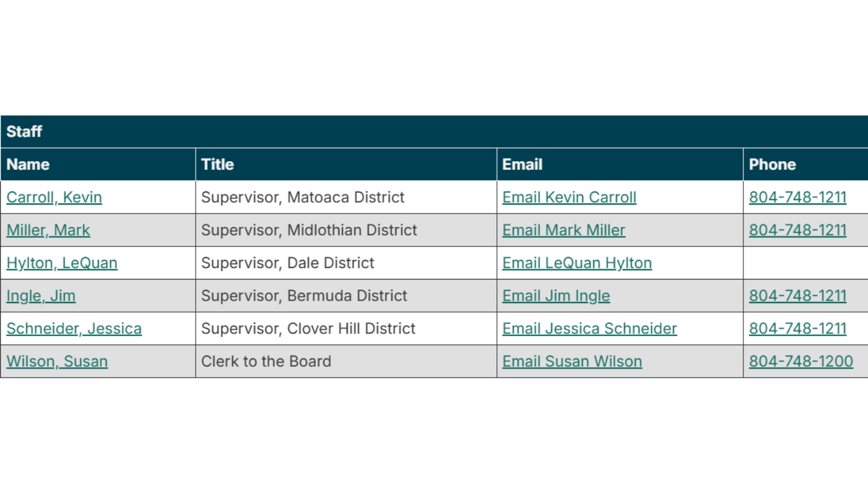This screenshot has height=488, width=868.
Task: Open the Email Susan Wilson link
Action: pos(572,362)
